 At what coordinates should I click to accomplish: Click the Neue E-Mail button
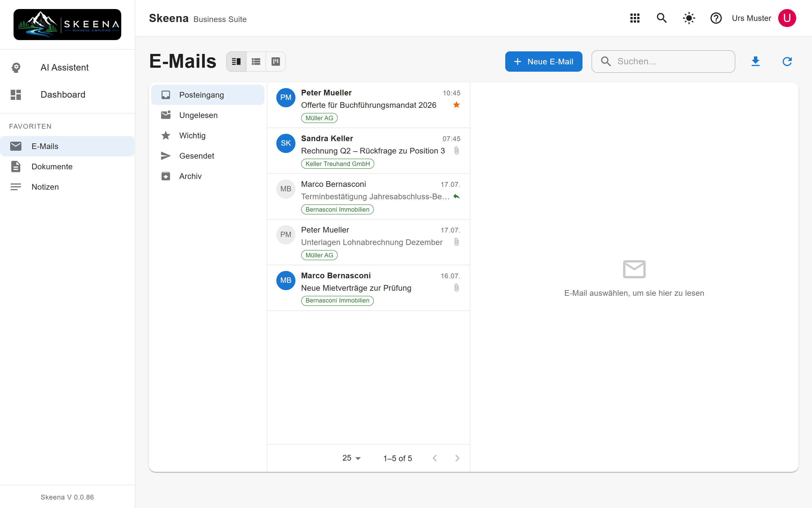(544, 62)
